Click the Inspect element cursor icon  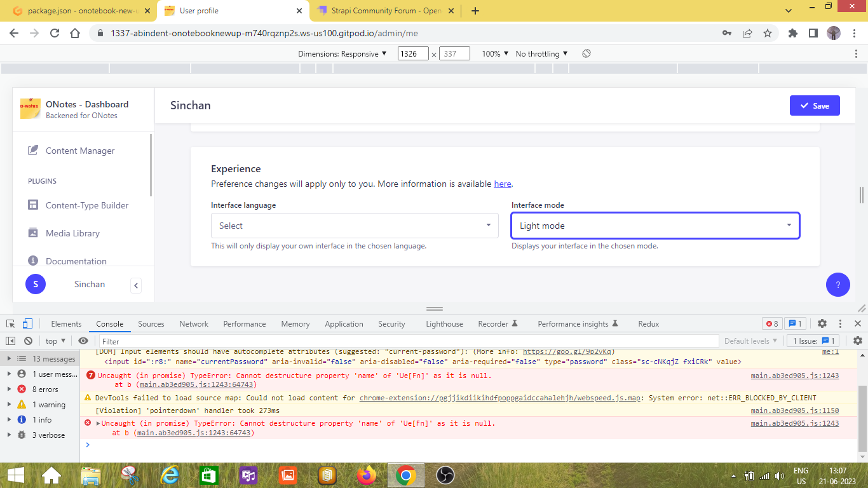click(11, 323)
